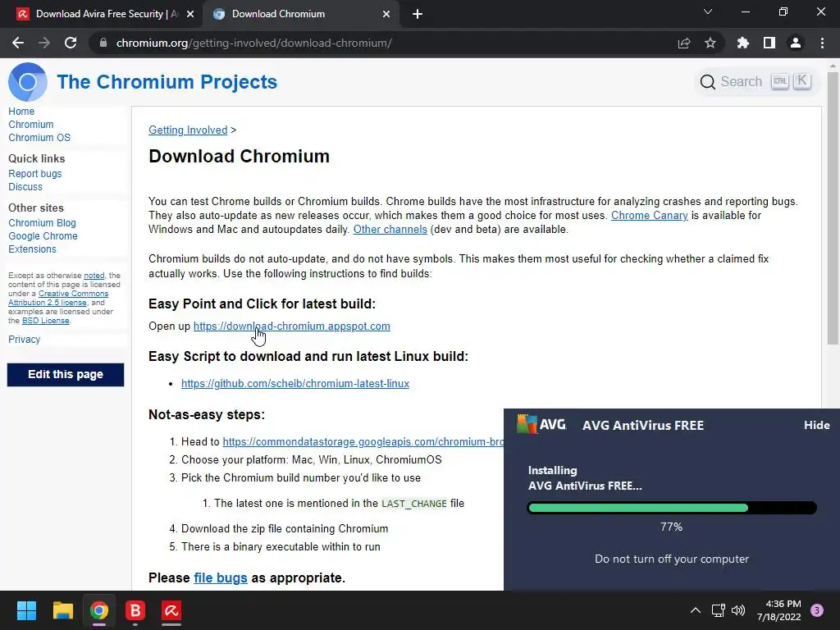Bookmark this page with the star icon

[710, 43]
